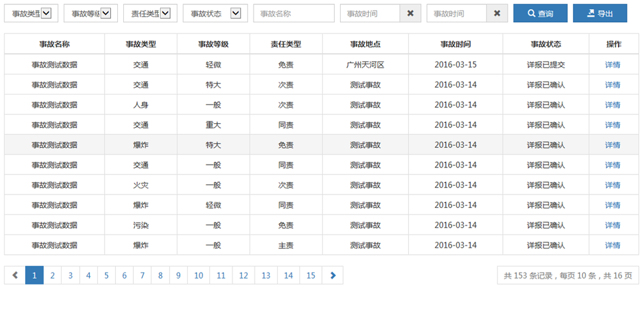The height and width of the screenshot is (330, 644).
Task: Click the 人身 type cell
Action: click(141, 105)
